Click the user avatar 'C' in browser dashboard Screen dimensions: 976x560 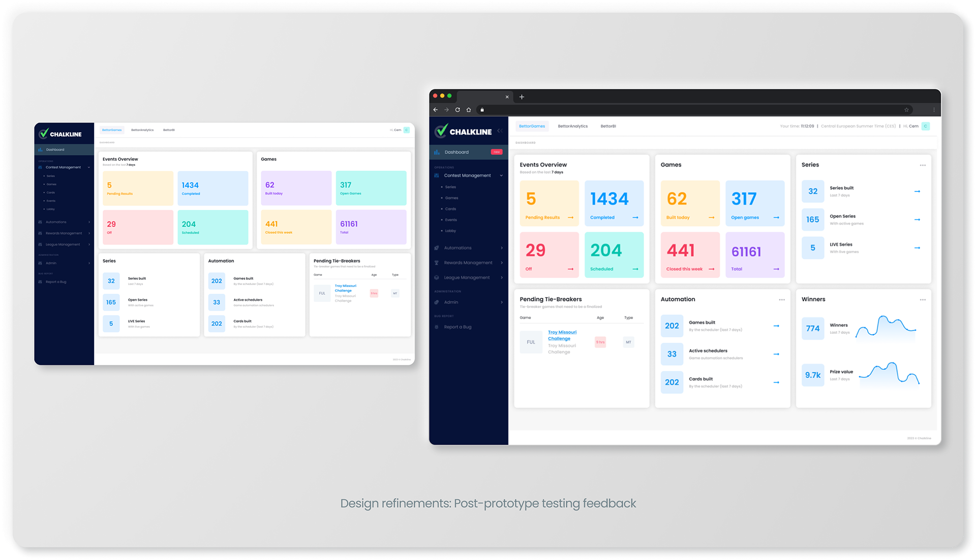(x=926, y=126)
